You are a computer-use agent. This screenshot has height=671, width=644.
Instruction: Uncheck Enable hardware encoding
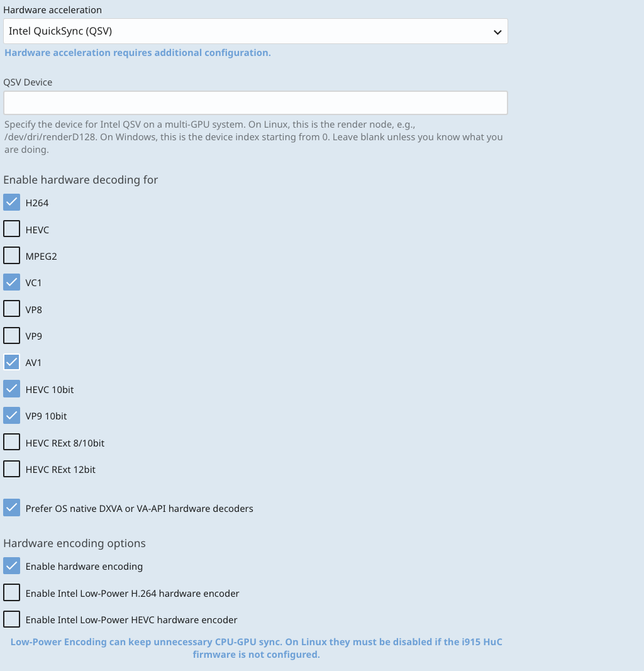[x=12, y=566]
